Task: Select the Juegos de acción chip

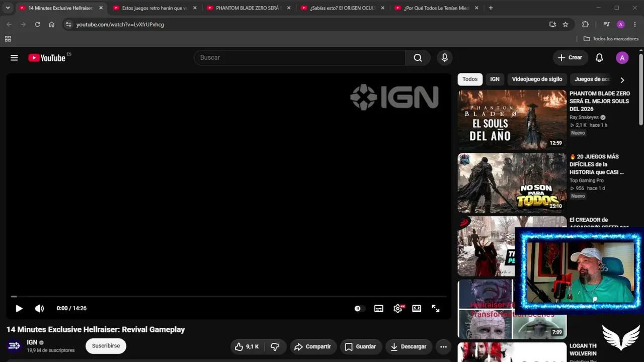Action: 592,79
